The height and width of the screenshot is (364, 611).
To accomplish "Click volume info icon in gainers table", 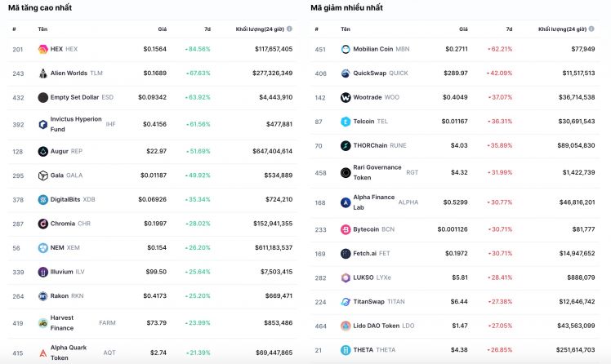I will pyautogui.click(x=289, y=29).
